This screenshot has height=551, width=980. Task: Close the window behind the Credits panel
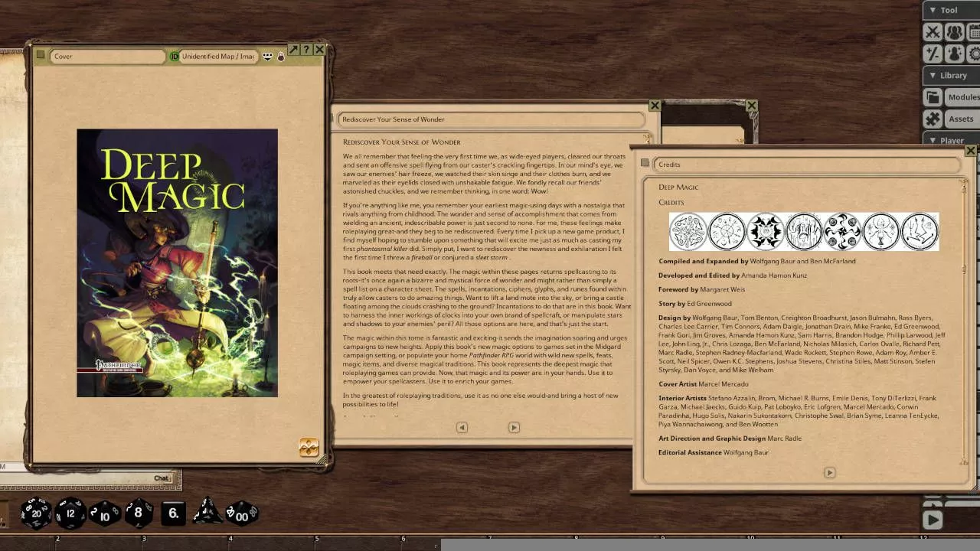pos(752,106)
